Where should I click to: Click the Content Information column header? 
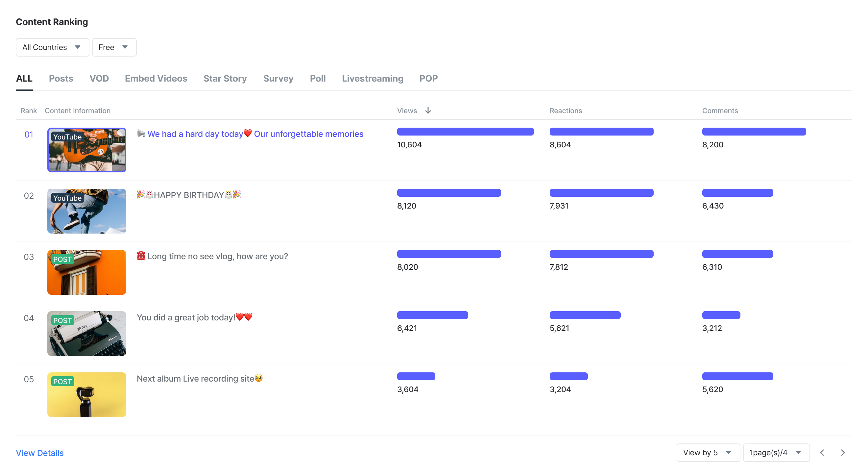[x=78, y=111]
